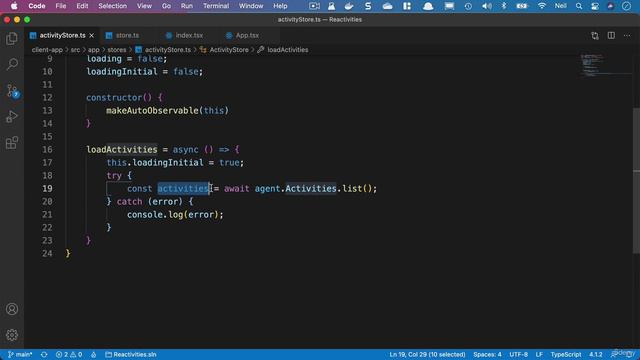Change the UTF-8 file encoding
This screenshot has width=640, height=360.
(x=518, y=354)
